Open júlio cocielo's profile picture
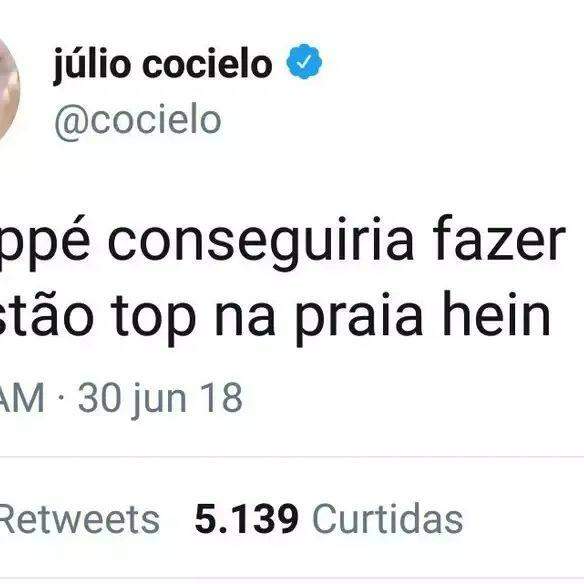The image size is (584, 584). pyautogui.click(x=9, y=91)
